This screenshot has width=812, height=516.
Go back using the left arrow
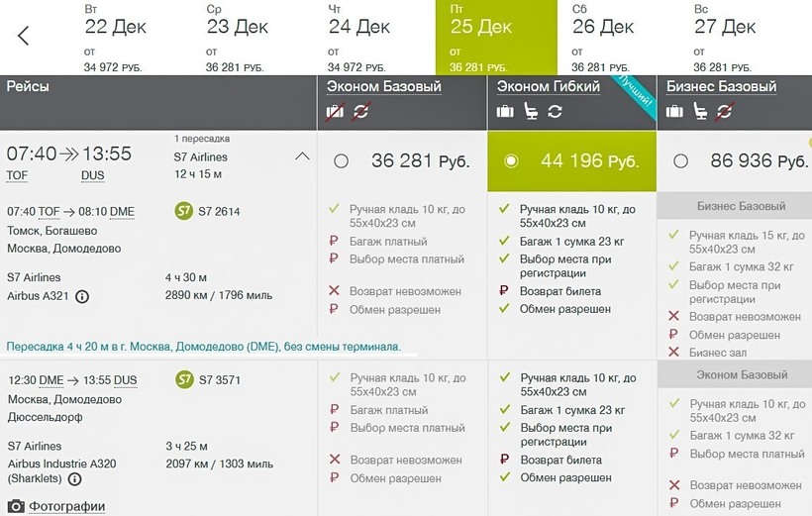(x=24, y=37)
